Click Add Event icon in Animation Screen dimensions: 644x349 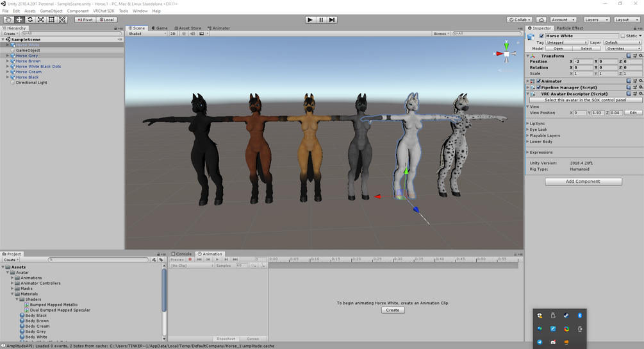click(263, 266)
